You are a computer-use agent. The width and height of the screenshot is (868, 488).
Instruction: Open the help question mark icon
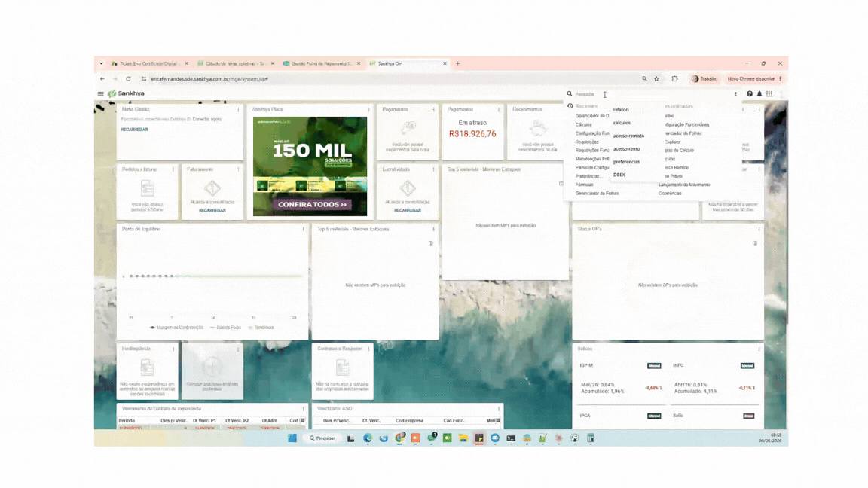pos(750,94)
